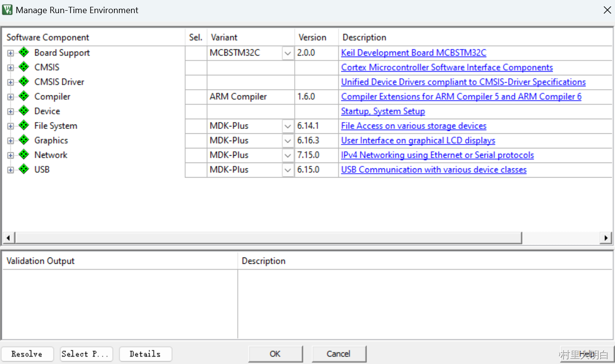Click the Select P... button

(86, 354)
